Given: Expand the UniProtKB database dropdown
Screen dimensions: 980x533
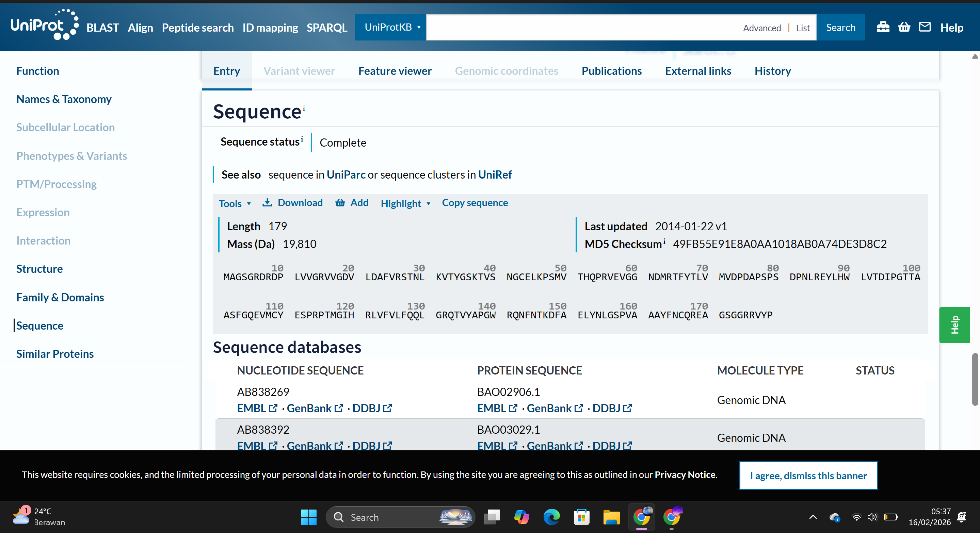Looking at the screenshot, I should click(392, 27).
